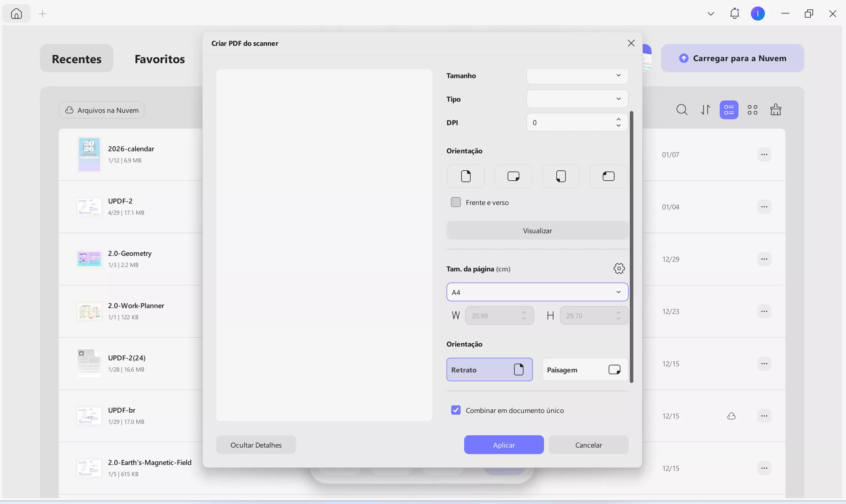
Task: Switch to the Favoritos tab
Action: tap(160, 58)
